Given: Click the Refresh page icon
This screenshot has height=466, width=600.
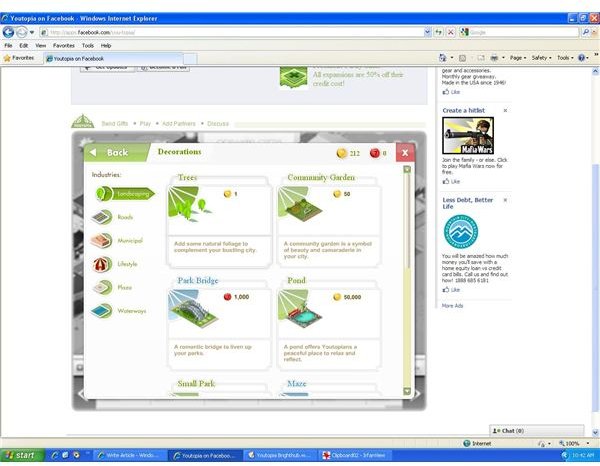Looking at the screenshot, I should click(439, 33).
